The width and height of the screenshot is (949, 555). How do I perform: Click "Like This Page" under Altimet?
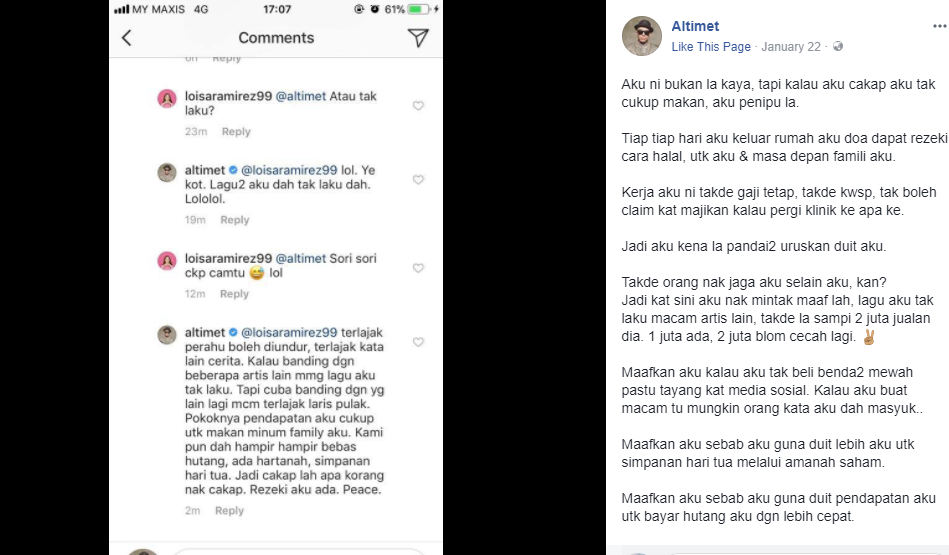[x=710, y=47]
